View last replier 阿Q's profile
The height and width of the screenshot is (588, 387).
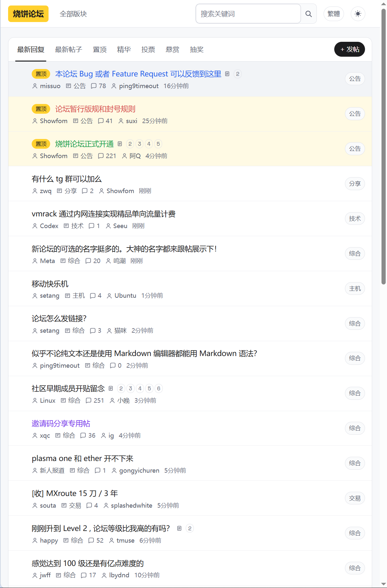coord(135,156)
